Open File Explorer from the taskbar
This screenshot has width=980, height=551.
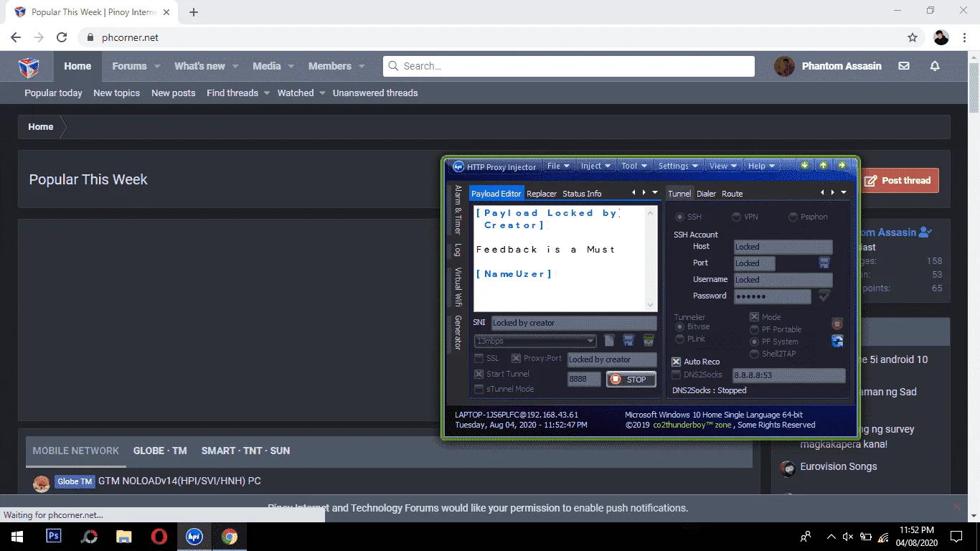tap(124, 536)
